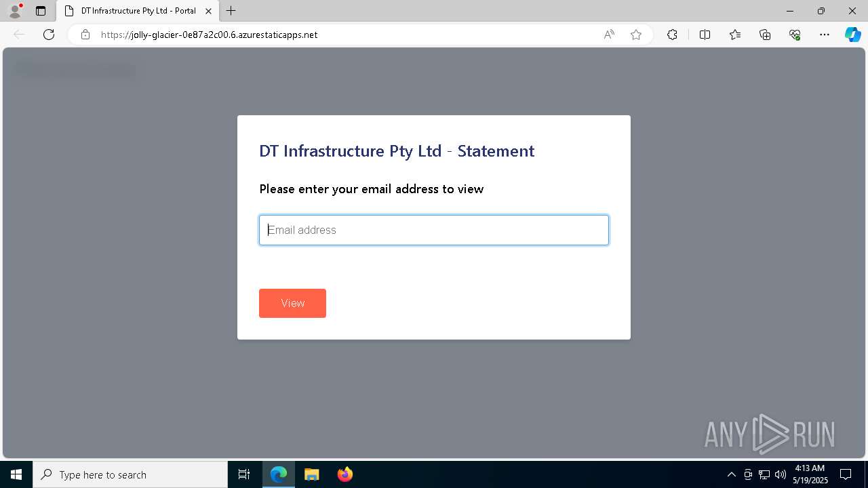Launch Firefox from taskbar

click(344, 474)
